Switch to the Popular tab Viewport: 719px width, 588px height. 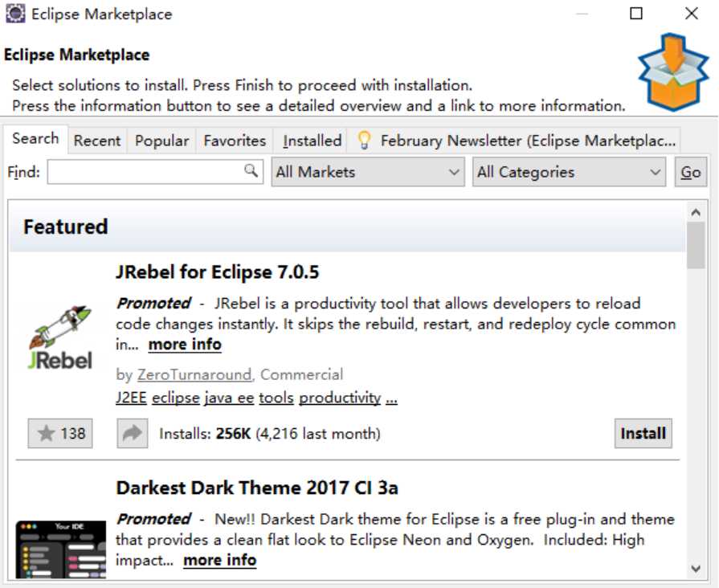(x=161, y=141)
